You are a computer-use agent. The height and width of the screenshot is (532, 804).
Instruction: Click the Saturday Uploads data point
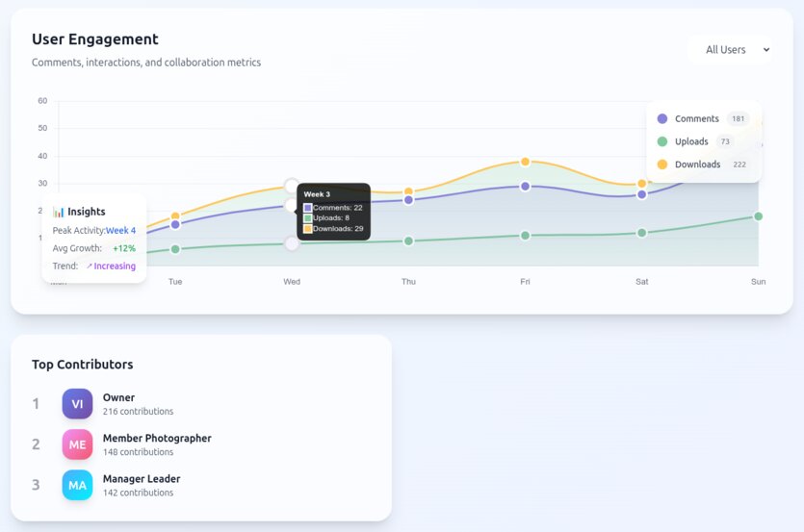(x=642, y=233)
